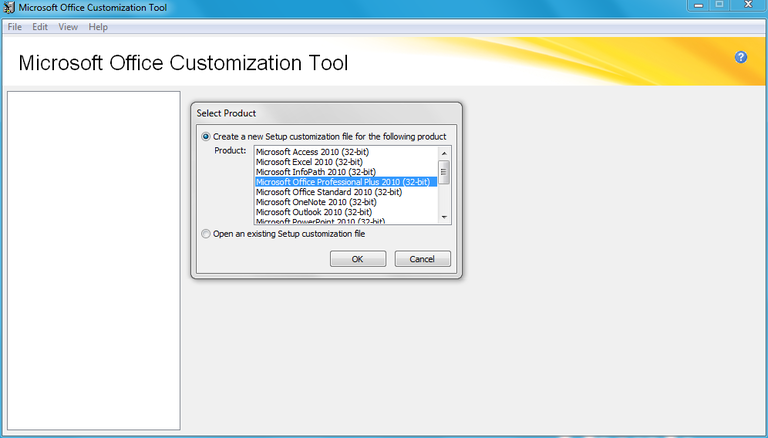Click the blue help question mark icon
768x438 pixels.
741,58
